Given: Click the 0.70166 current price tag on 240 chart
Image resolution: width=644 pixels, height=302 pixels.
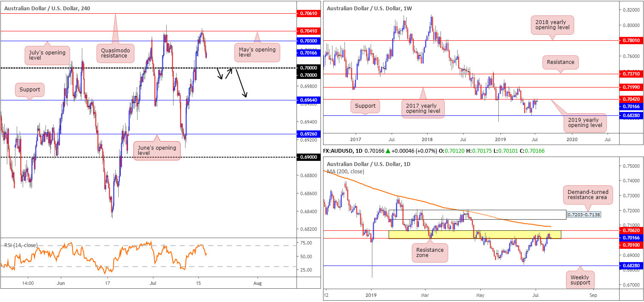Looking at the screenshot, I should [309, 53].
